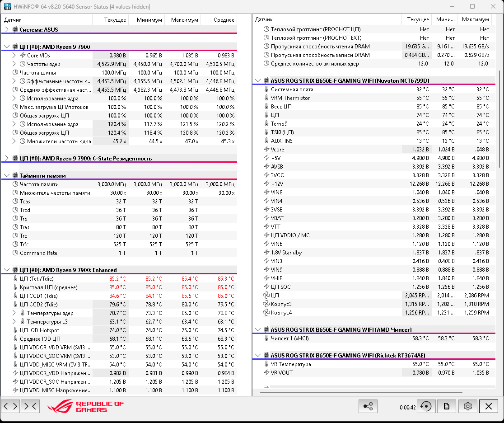This screenshot has width=504, height=423.
Task: Collapse the Тайминги памяти section
Action: (7, 175)
